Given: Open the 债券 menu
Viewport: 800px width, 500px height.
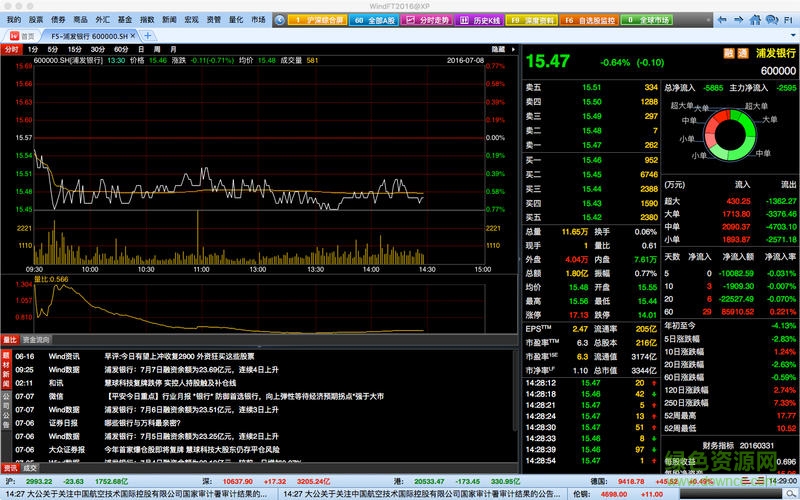Looking at the screenshot, I should (x=58, y=19).
